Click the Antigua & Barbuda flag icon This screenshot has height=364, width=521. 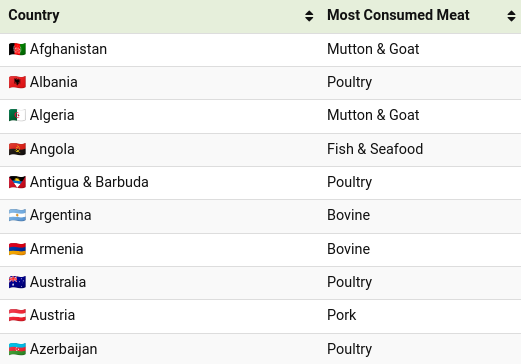17,182
